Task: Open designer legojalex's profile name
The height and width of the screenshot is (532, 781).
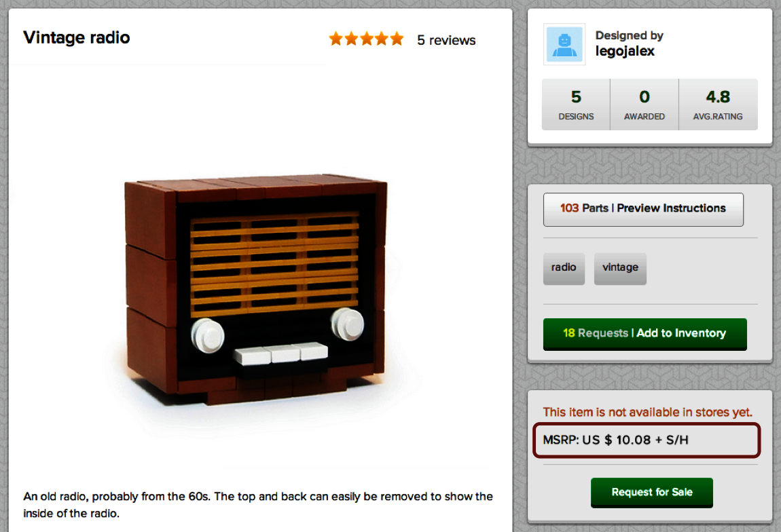Action: [625, 52]
